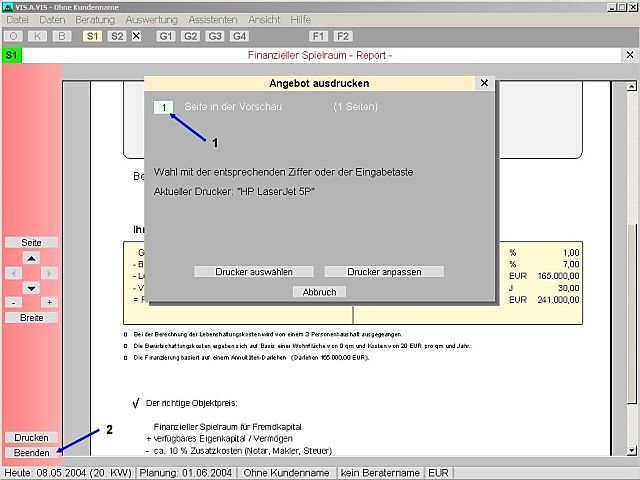Select the G1 toolbar button

click(166, 35)
